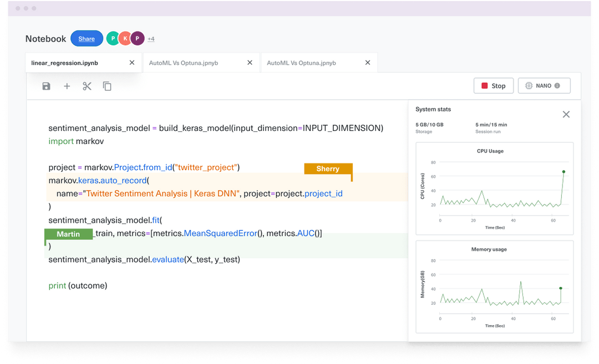Select the CPU Usage chart
Viewport: 599px width, 364px height.
point(494,186)
